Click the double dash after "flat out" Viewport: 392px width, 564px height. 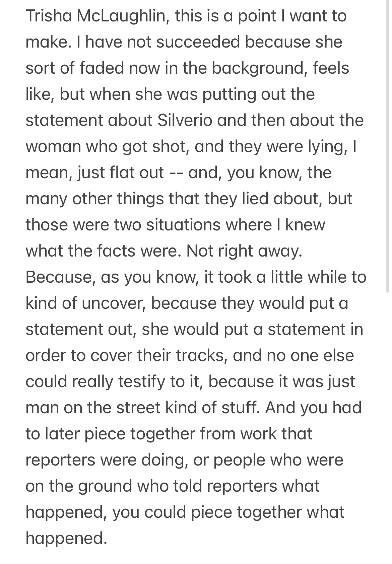tap(176, 172)
